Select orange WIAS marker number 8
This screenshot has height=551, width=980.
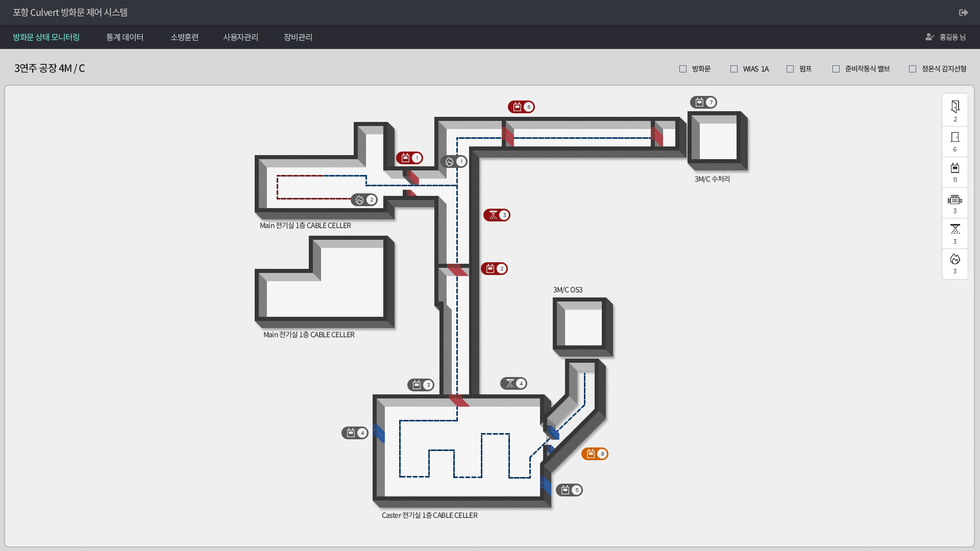(595, 454)
